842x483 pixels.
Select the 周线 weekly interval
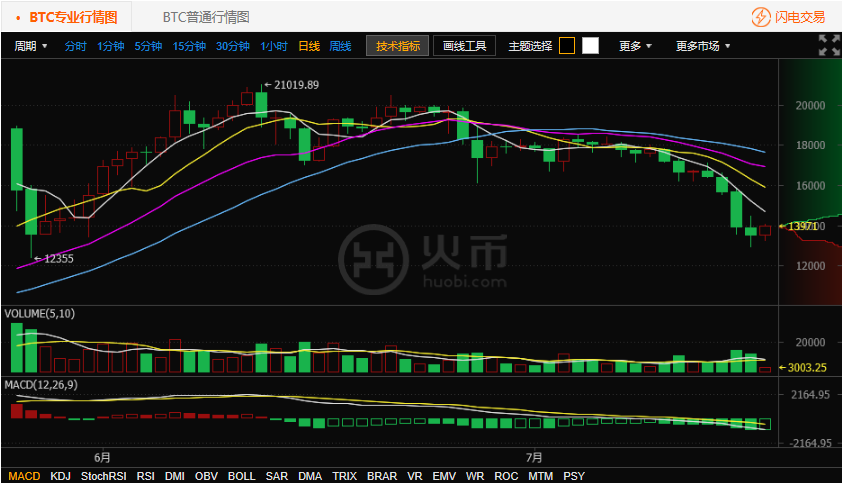pyautogui.click(x=340, y=46)
